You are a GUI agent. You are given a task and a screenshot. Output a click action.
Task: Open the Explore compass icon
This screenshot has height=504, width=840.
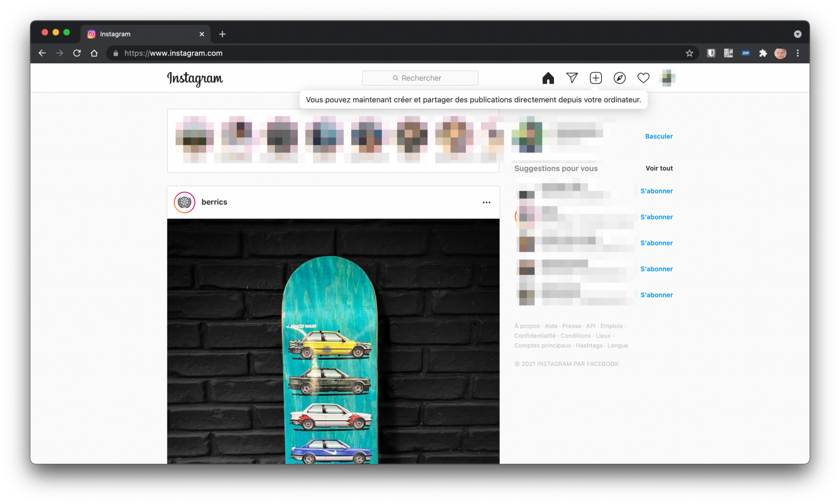(x=619, y=78)
